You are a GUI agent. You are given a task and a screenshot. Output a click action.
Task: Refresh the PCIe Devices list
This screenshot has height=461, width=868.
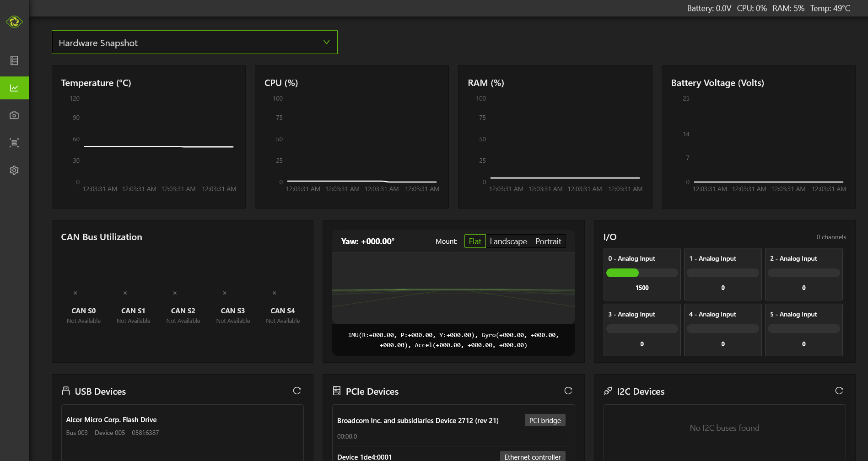pyautogui.click(x=568, y=391)
